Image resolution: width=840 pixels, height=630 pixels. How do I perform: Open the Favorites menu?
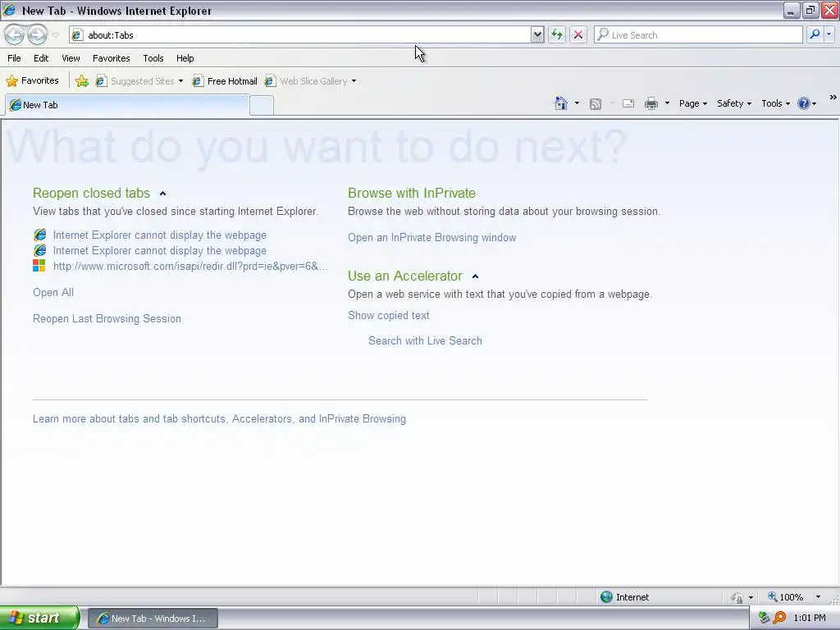pos(112,58)
